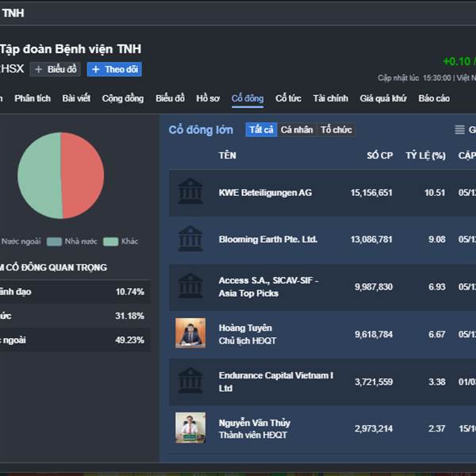Click the Nước ngoài legend label
The image size is (476, 476).
pos(21,242)
